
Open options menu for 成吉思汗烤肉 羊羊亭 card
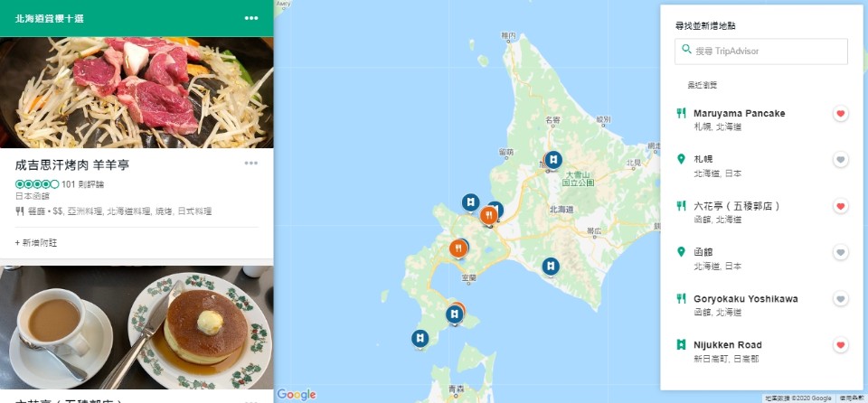(251, 163)
